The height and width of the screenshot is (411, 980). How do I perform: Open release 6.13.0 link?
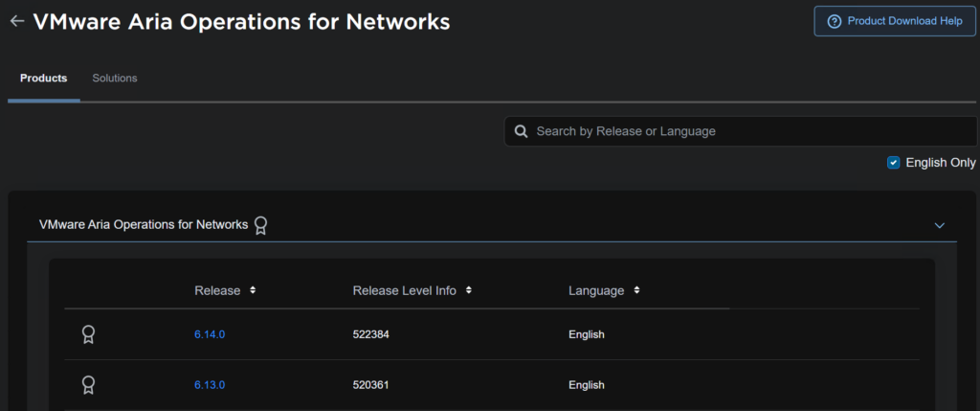click(210, 385)
